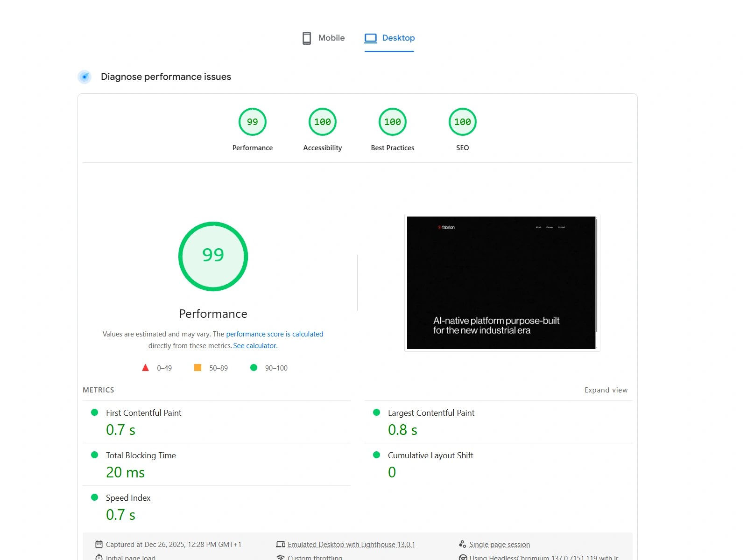Click the green dot beside First Contentful Paint
This screenshot has height=560, width=747.
point(94,413)
